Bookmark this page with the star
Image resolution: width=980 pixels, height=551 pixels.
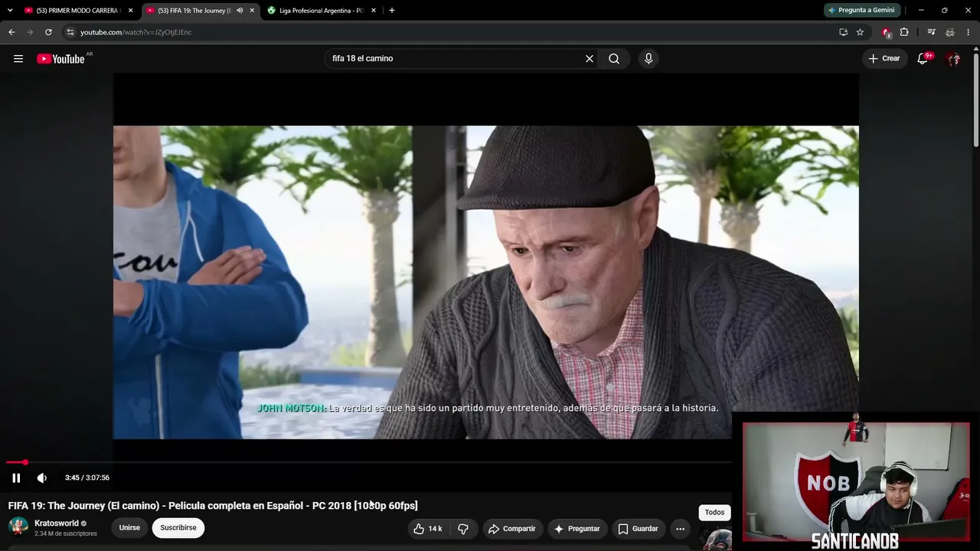(x=860, y=32)
